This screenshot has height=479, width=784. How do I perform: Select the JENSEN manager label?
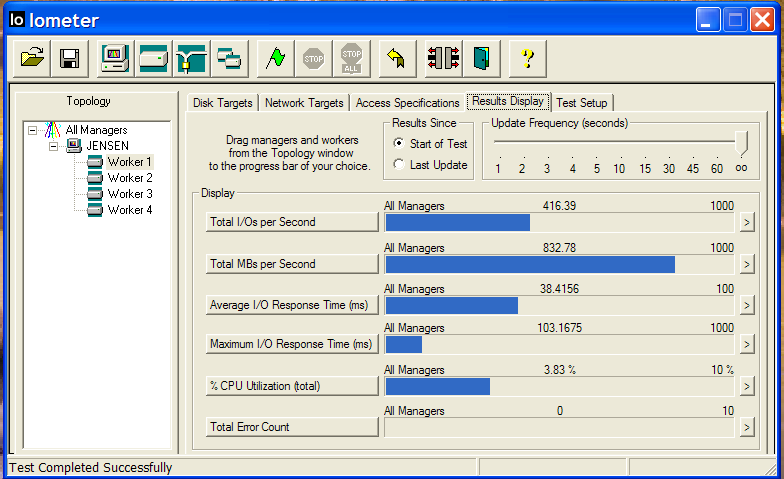pyautogui.click(x=108, y=146)
